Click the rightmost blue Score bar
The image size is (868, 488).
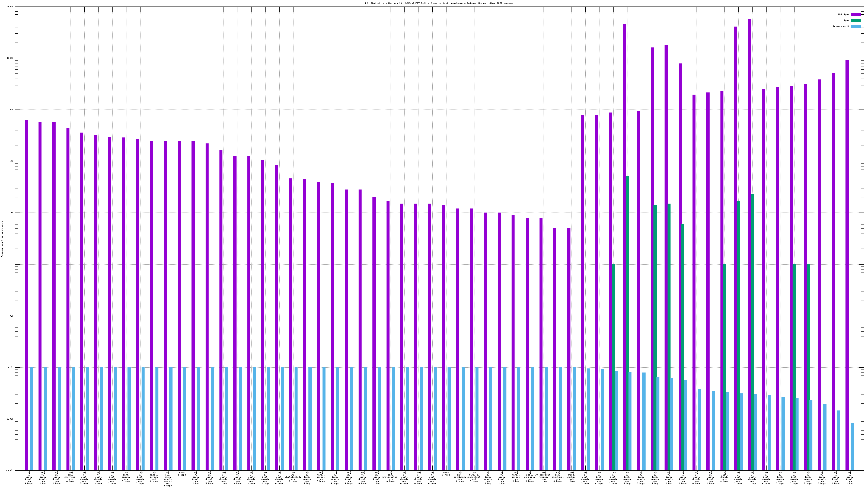click(853, 447)
